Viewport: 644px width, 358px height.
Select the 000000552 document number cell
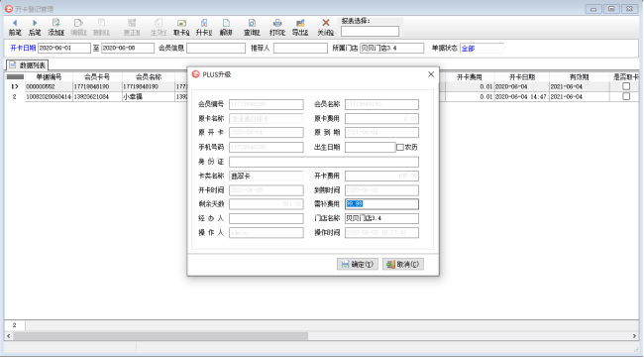point(49,86)
